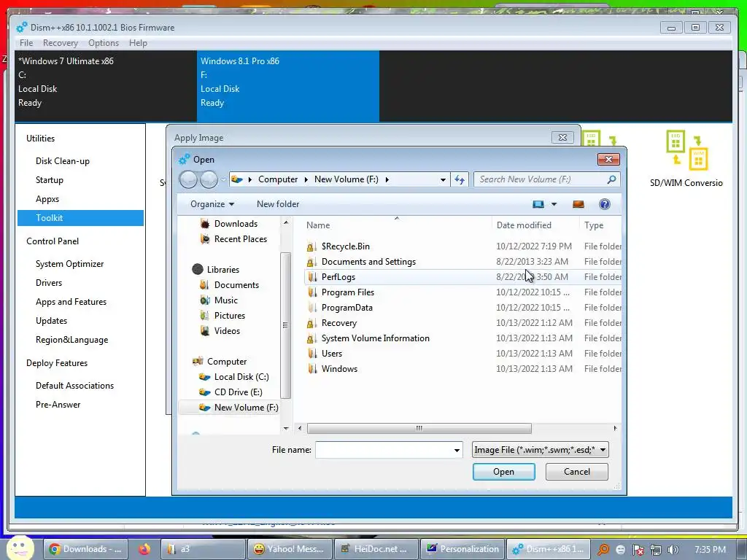This screenshot has width=747, height=560.
Task: Click the search magnifier icon
Action: [x=611, y=179]
